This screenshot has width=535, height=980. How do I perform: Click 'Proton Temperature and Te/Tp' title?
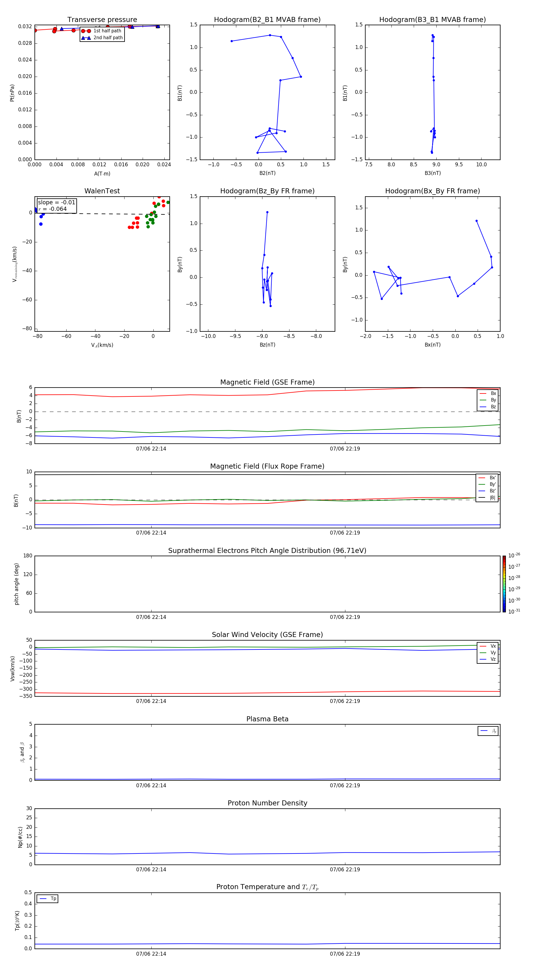click(267, 887)
